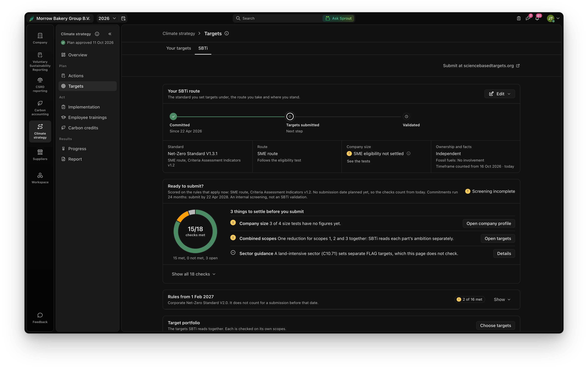Click the See the tests link
Image resolution: width=588 pixels, height=369 pixels.
pos(358,161)
